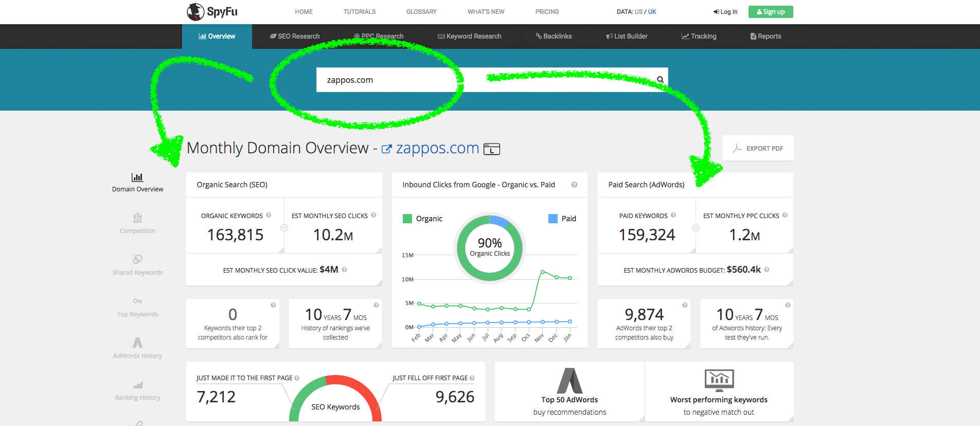Image resolution: width=980 pixels, height=426 pixels.
Task: Open the PPC Research tab
Action: point(379,36)
